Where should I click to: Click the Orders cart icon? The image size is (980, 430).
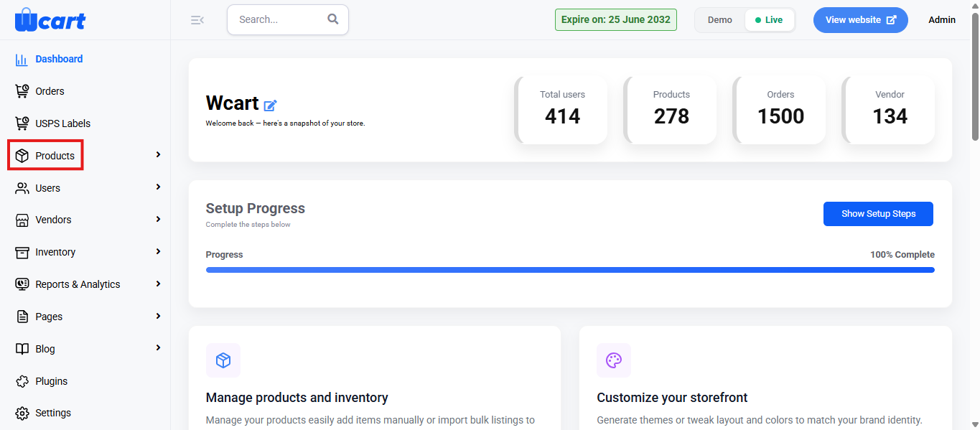22,91
